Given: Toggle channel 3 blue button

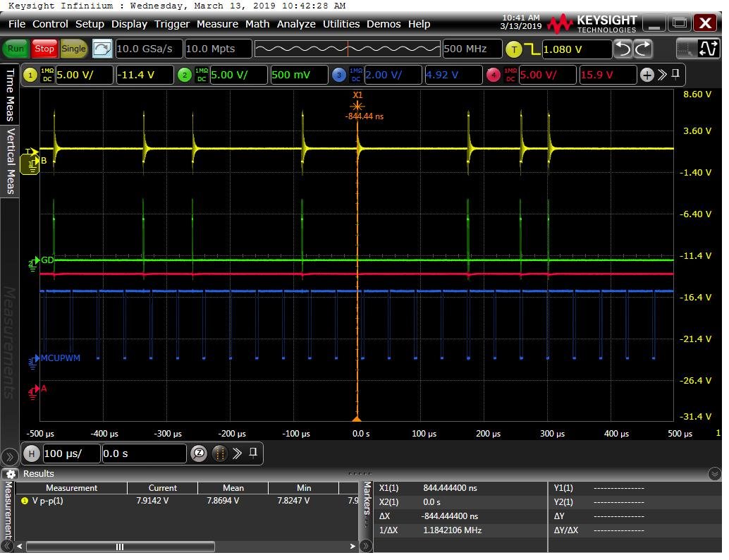Looking at the screenshot, I should point(339,75).
